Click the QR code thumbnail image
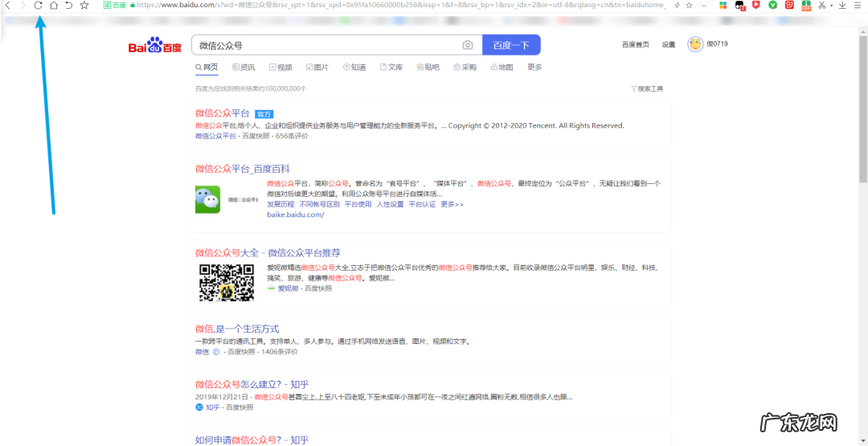 pyautogui.click(x=227, y=283)
